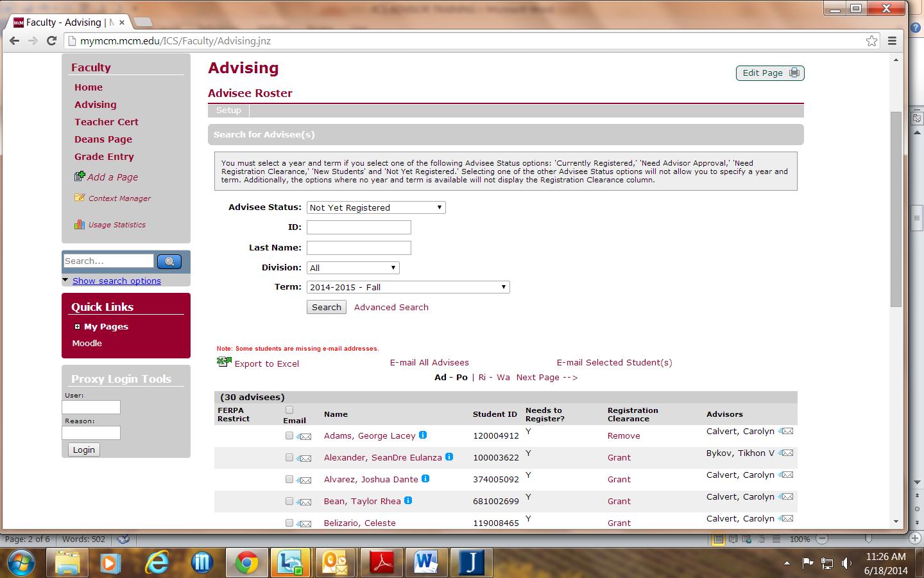Click advisor email icon in Adams row

[786, 432]
